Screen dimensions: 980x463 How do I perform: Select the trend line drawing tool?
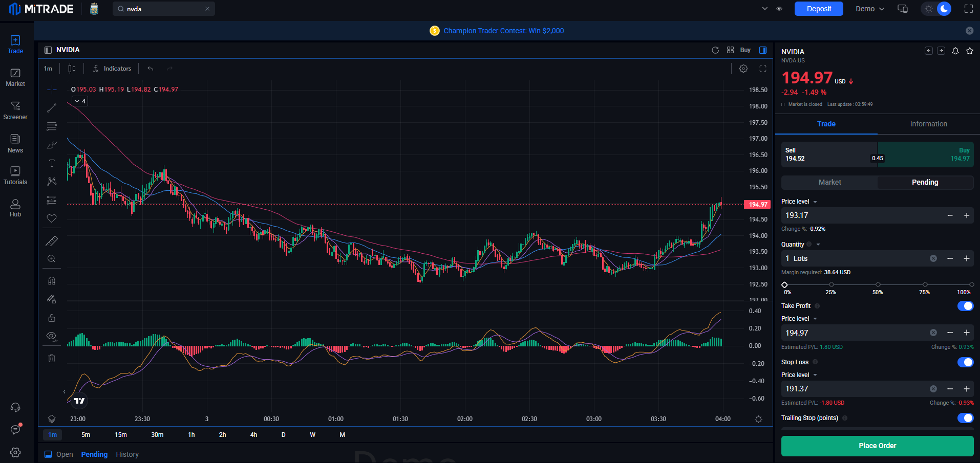click(52, 108)
